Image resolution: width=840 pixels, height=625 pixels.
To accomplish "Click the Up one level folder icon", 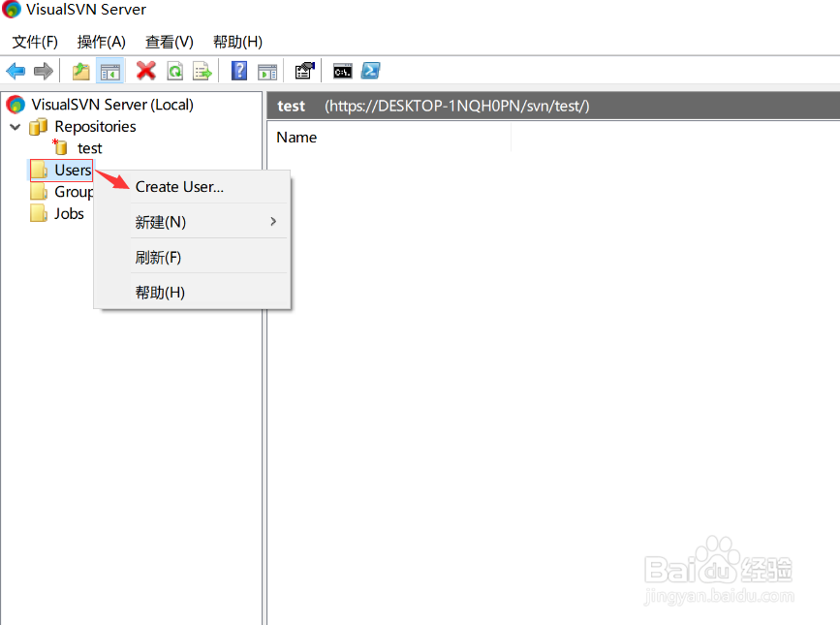I will point(80,71).
